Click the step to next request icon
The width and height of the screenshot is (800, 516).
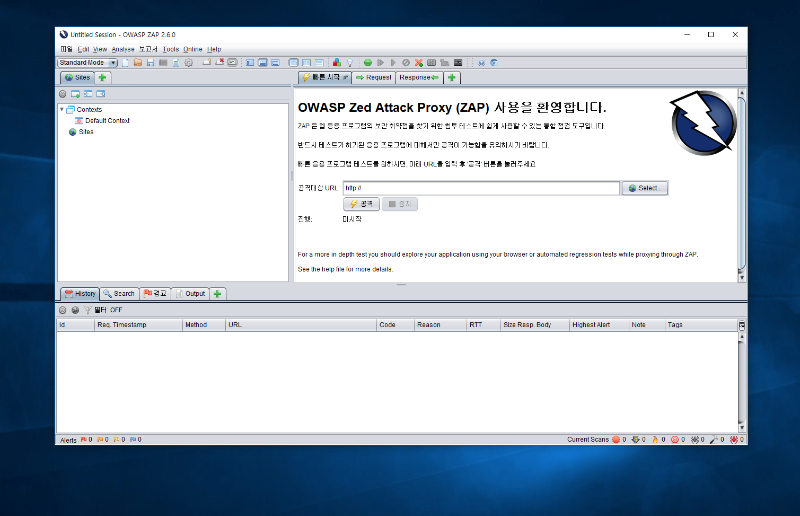pos(381,63)
